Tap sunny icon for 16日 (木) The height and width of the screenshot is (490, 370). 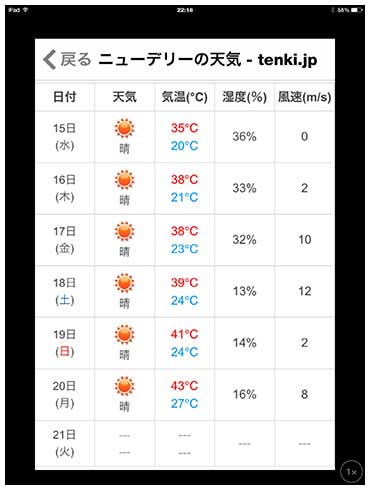point(124,180)
